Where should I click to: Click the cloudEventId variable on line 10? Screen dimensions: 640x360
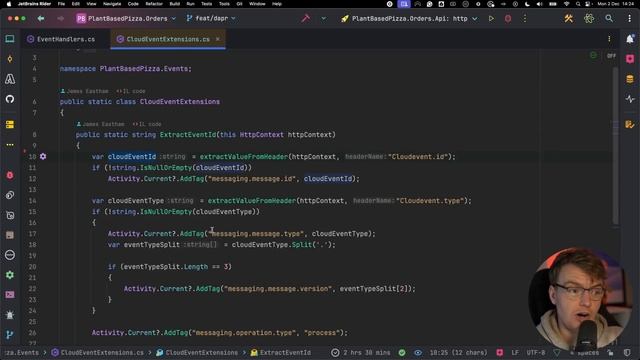point(132,157)
